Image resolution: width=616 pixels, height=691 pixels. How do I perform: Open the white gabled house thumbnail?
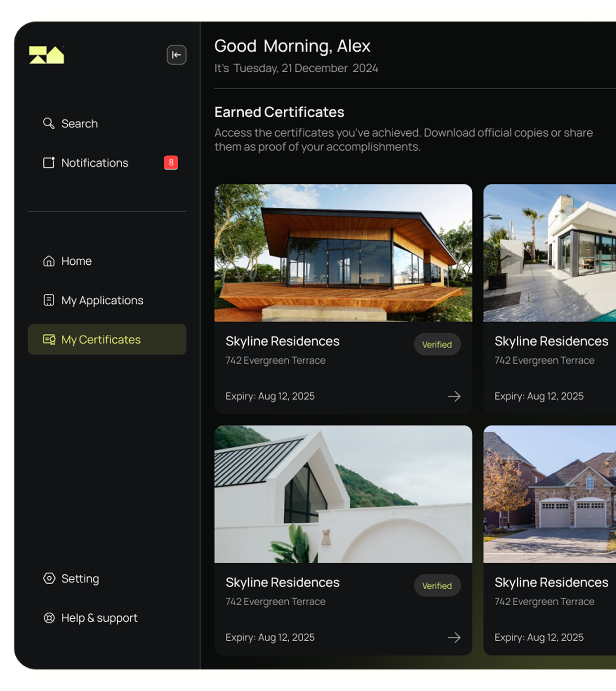click(x=343, y=494)
